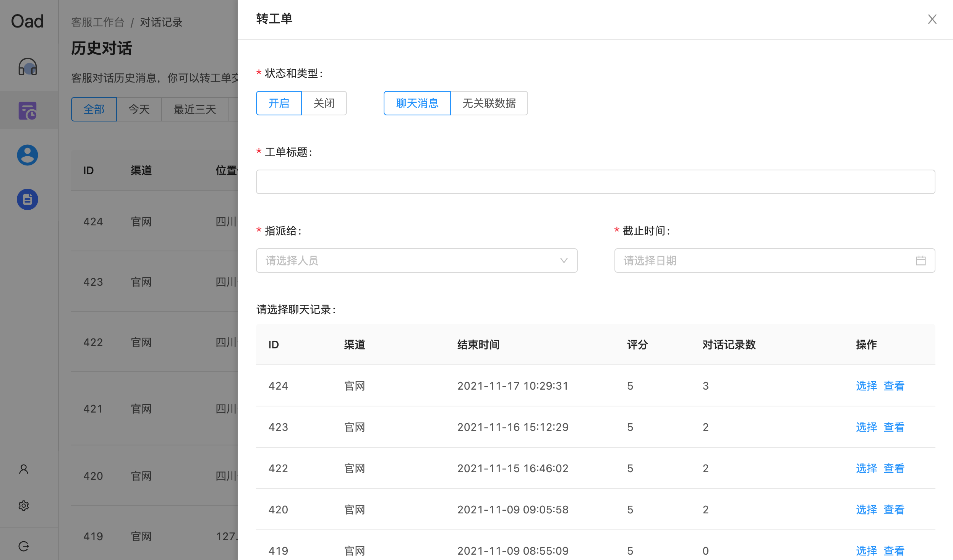Select the 聊天消息 type option
This screenshot has width=953, height=560.
pos(417,103)
